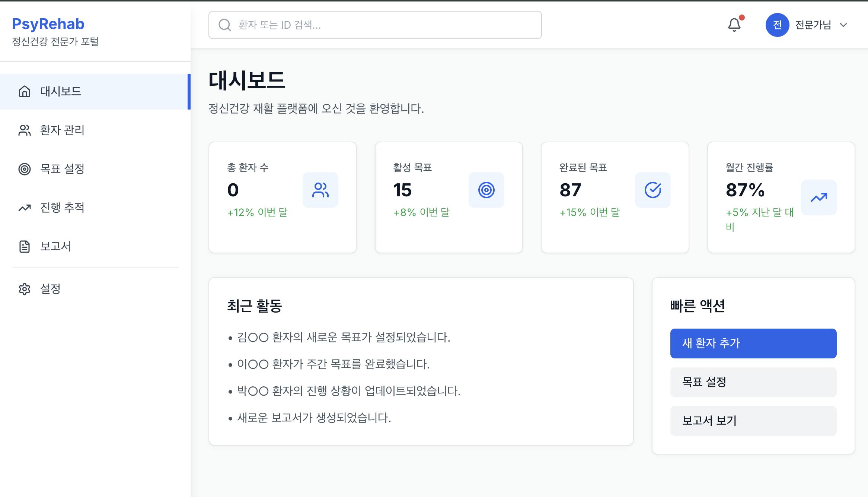This screenshot has width=868, height=497.
Task: Click the 김○○ 환자 activity entry
Action: (x=344, y=338)
